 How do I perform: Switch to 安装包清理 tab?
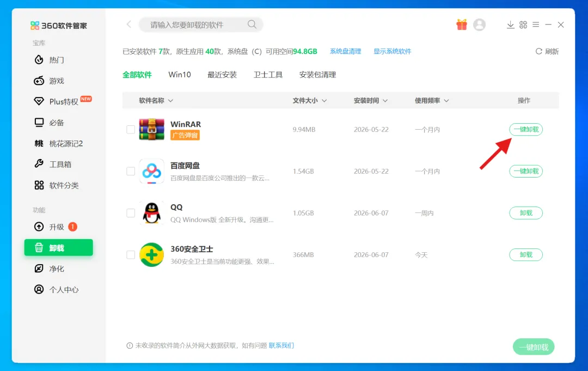[x=317, y=75]
